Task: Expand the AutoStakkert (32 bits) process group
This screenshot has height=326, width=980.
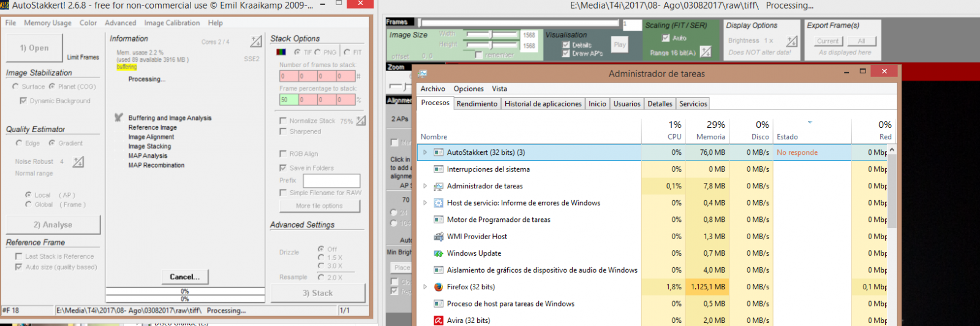Action: click(425, 152)
